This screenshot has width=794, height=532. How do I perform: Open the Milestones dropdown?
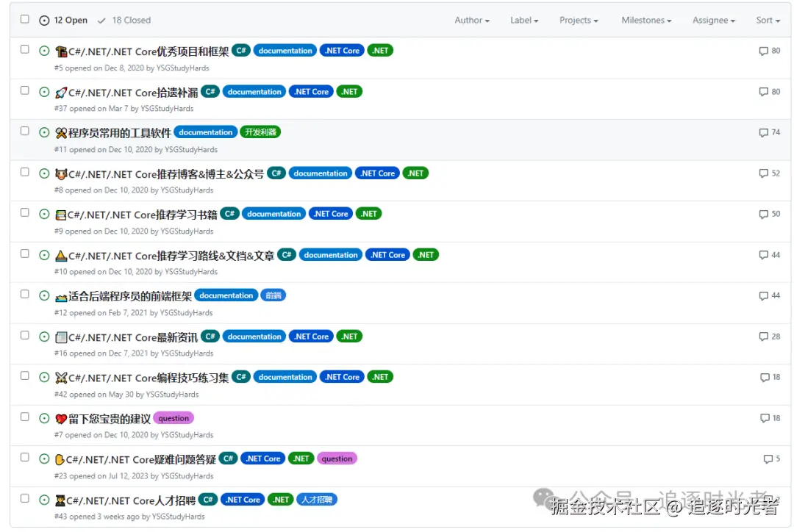point(645,20)
